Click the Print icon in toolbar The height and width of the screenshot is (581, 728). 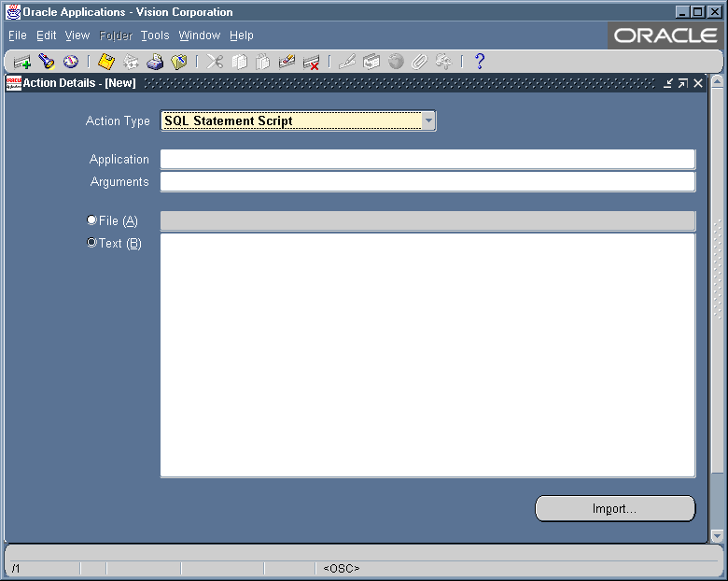pos(155,62)
